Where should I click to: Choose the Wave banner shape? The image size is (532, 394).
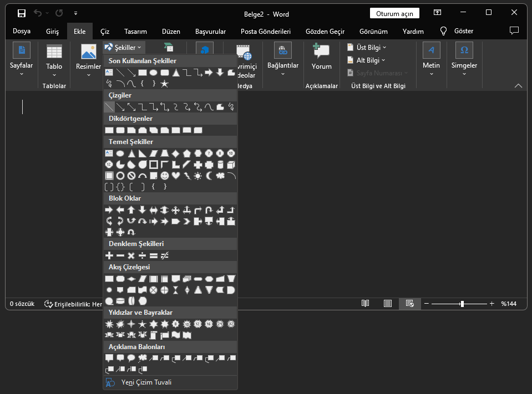click(x=175, y=335)
